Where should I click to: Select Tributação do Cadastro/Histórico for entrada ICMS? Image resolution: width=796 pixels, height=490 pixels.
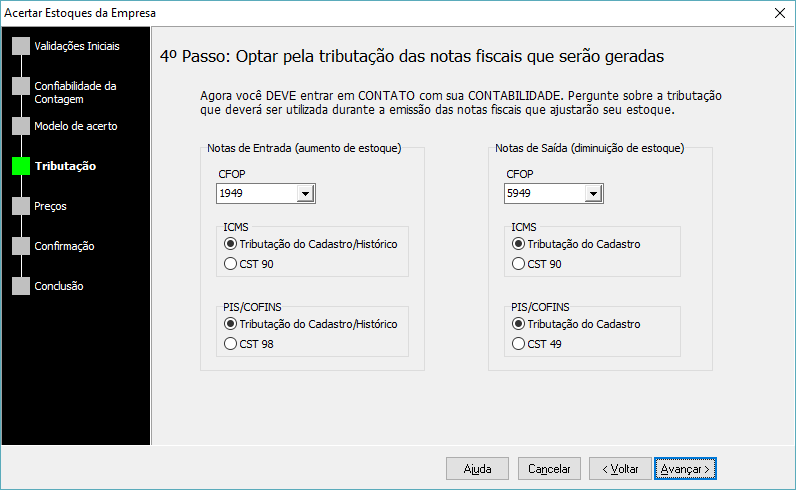click(x=230, y=244)
